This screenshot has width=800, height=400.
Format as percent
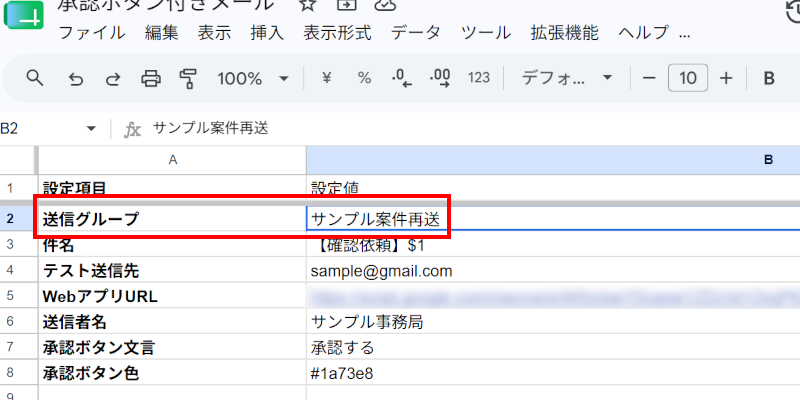tap(364, 78)
